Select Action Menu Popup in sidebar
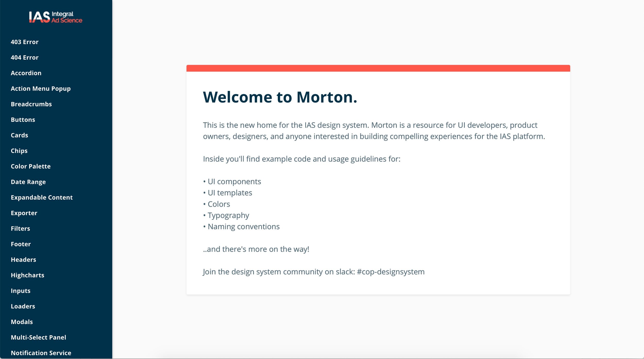The image size is (644, 359). point(41,89)
